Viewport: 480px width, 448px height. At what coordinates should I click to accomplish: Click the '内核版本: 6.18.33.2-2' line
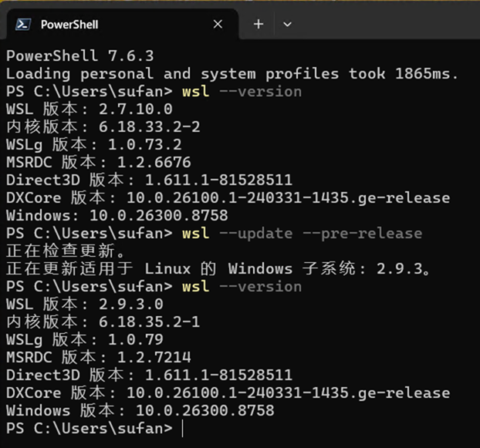103,127
